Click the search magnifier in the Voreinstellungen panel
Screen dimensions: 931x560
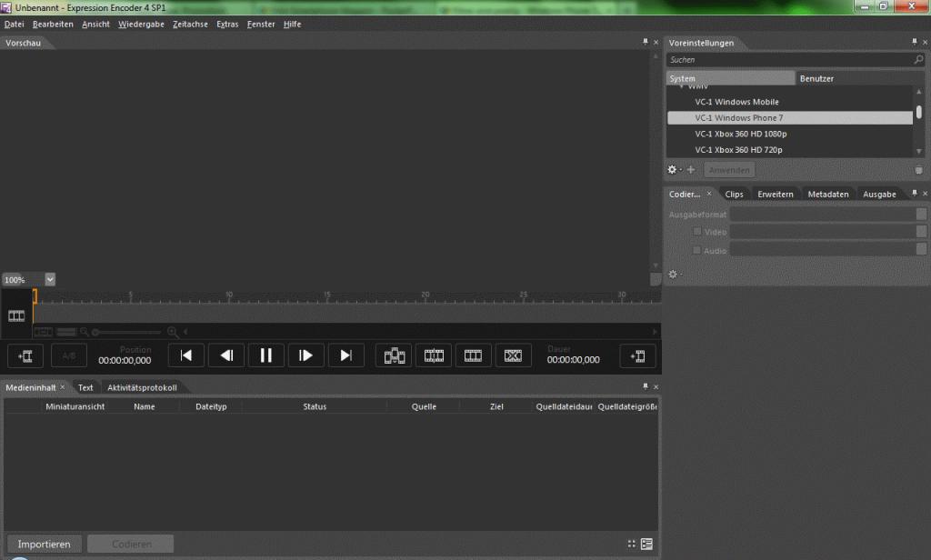click(x=918, y=59)
